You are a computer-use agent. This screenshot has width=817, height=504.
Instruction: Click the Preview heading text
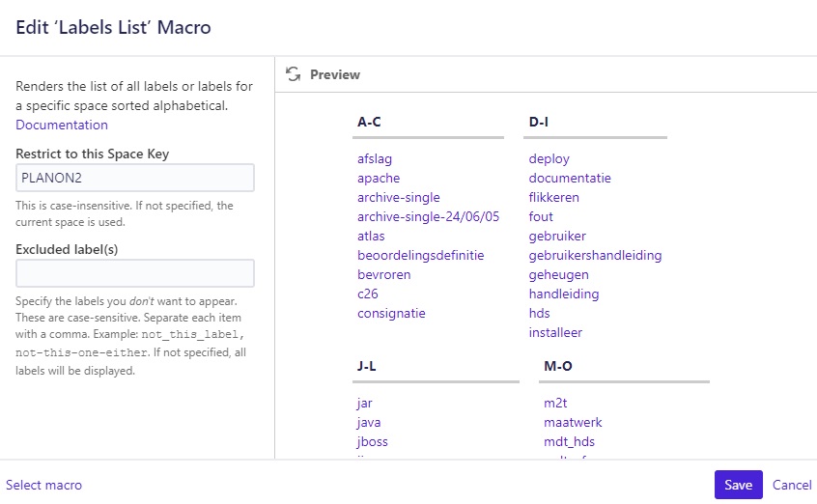tap(335, 74)
